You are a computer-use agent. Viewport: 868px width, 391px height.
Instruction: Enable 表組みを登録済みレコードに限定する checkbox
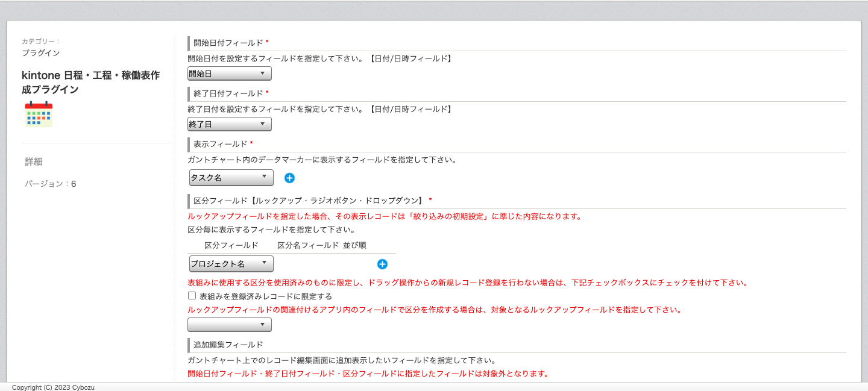192,295
